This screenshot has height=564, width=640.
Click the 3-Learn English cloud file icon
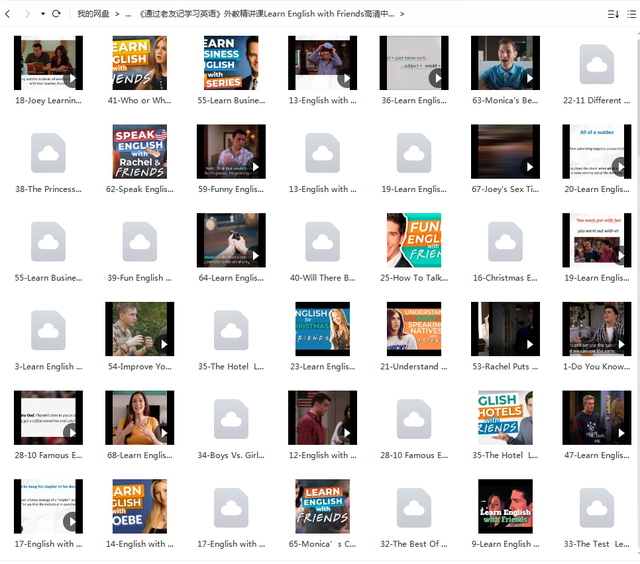tap(48, 330)
